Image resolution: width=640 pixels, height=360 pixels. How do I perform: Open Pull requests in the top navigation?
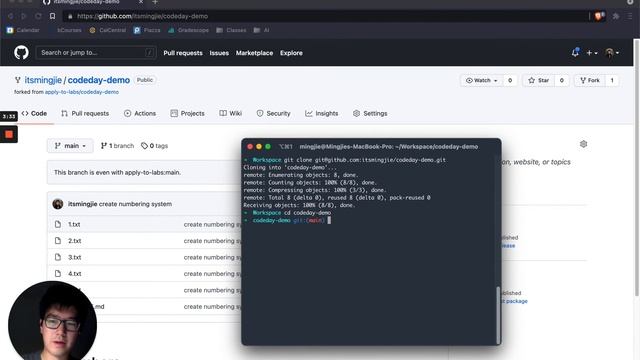183,53
